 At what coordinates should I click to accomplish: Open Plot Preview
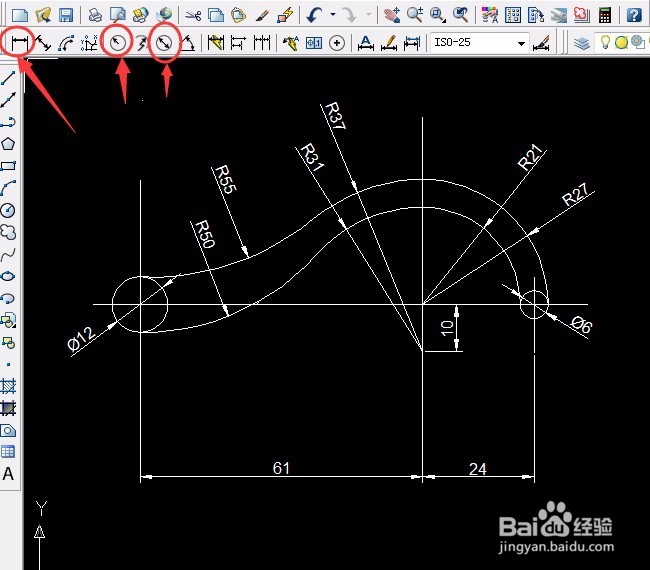tap(118, 15)
